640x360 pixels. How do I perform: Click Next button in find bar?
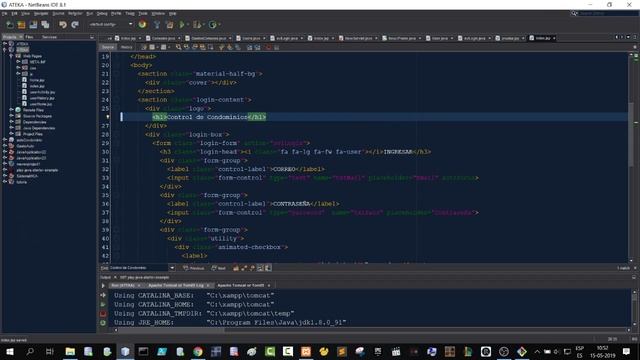pyautogui.click(x=219, y=268)
